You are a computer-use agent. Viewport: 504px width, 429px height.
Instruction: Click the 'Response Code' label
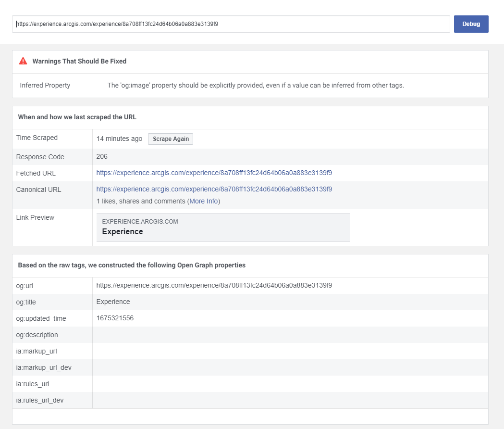point(40,157)
